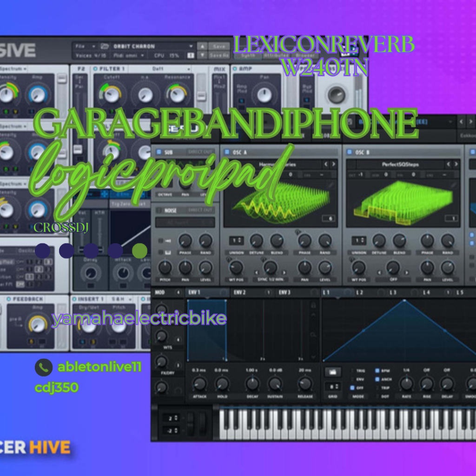Select the L 1 LFO tab
The height and width of the screenshot is (476, 476).
337,292
